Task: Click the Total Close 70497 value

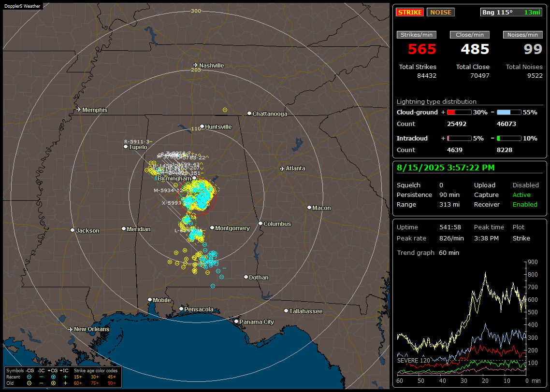Action: (479, 76)
